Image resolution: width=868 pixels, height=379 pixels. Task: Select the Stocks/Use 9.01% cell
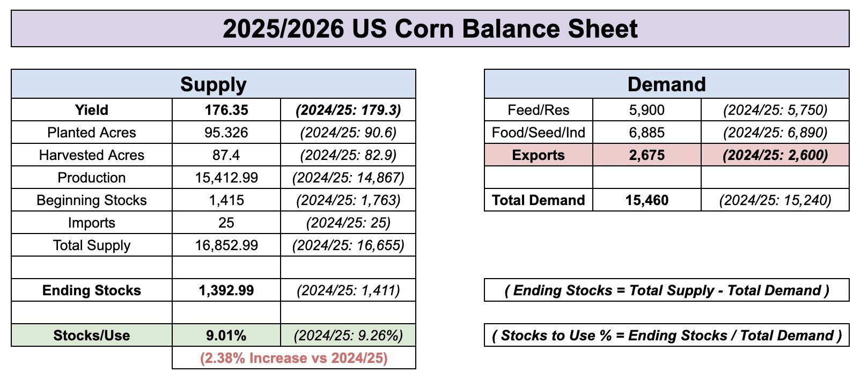coord(226,335)
